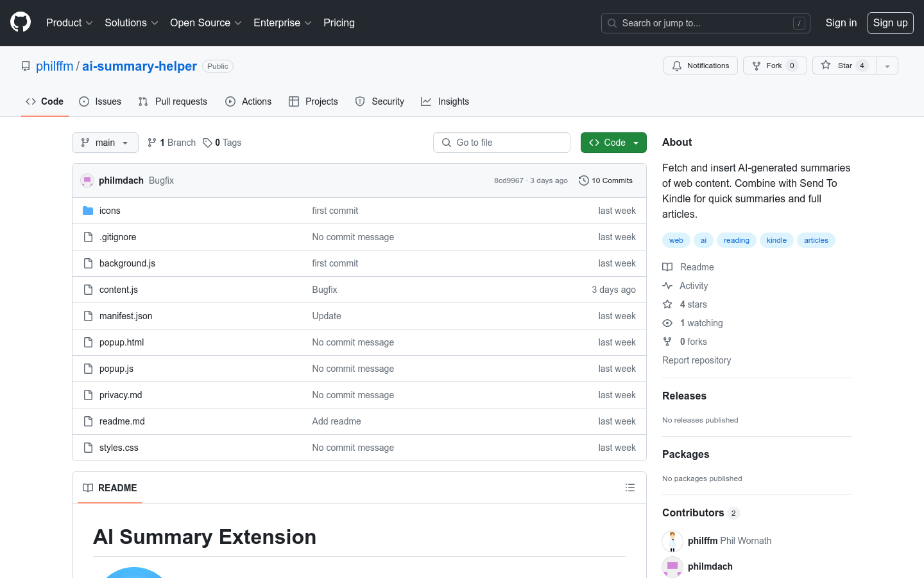The height and width of the screenshot is (578, 924).
Task: Click the Go to file input
Action: point(502,143)
